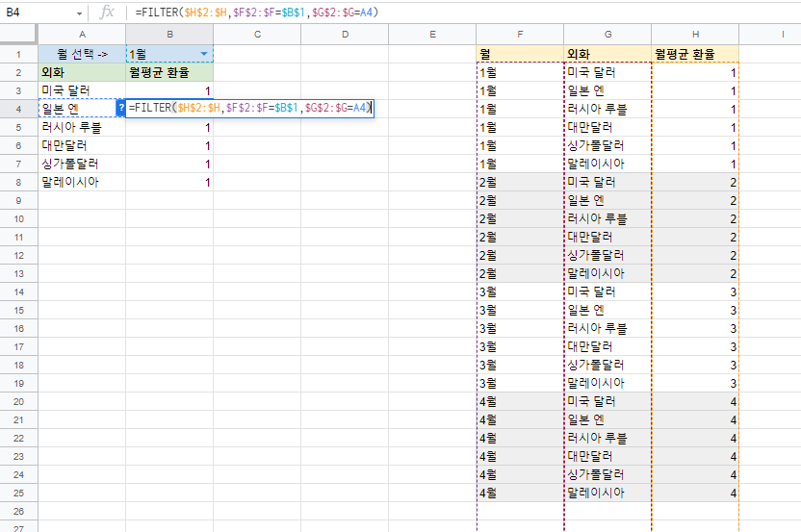
Task: Click the select-all corner box
Action: (19, 35)
